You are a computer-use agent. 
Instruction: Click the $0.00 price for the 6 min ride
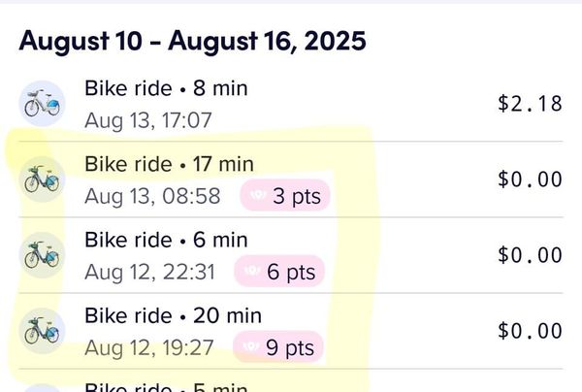click(530, 254)
